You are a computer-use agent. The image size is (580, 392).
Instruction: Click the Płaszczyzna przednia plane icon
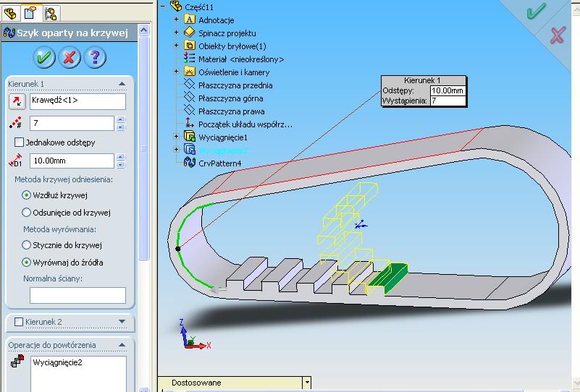(x=190, y=84)
